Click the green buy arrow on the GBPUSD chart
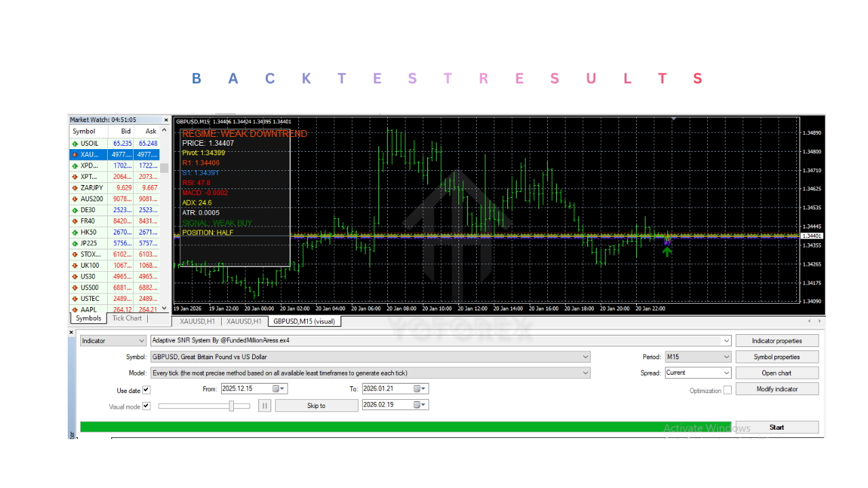The width and height of the screenshot is (868, 488). pyautogui.click(x=667, y=251)
